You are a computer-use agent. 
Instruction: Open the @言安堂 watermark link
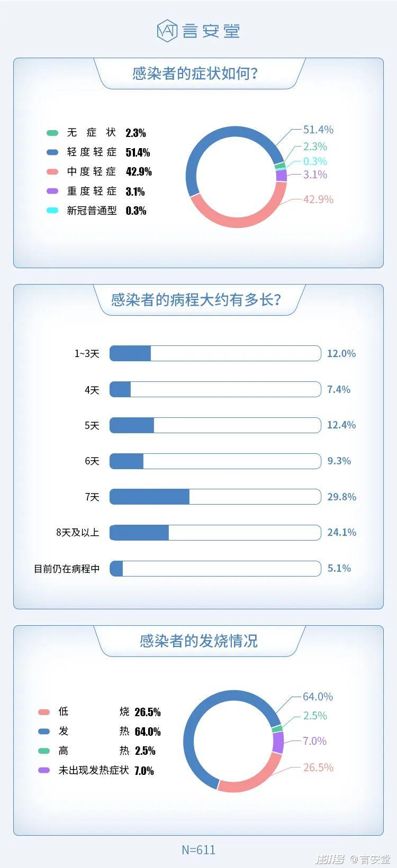pyautogui.click(x=370, y=859)
